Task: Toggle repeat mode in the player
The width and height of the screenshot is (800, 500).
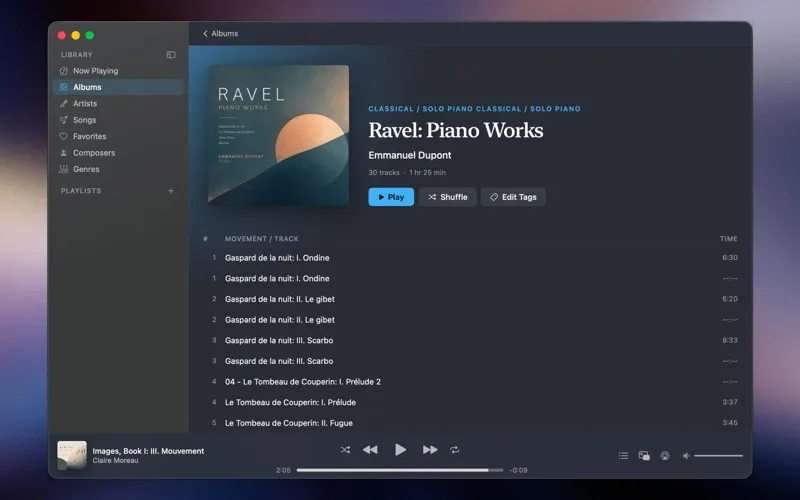Action: 455,450
